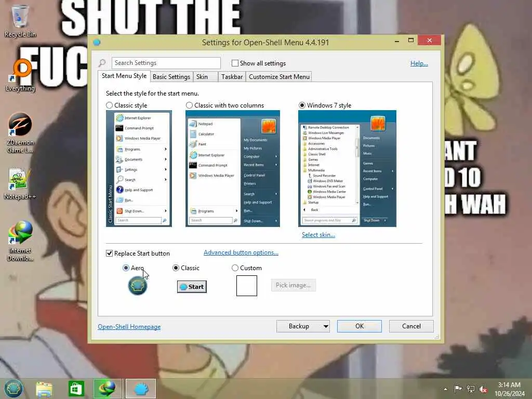This screenshot has height=399, width=532.
Task: Close the Open-Shell settings window
Action: click(x=430, y=41)
